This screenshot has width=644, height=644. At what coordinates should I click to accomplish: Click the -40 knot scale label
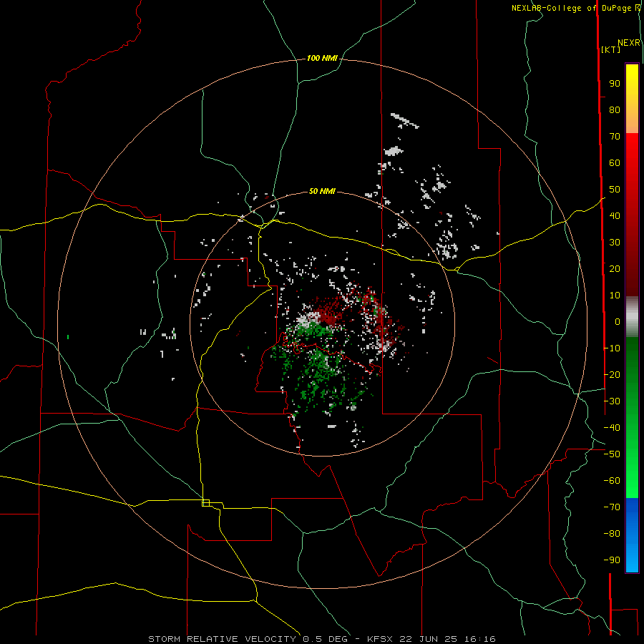612,428
